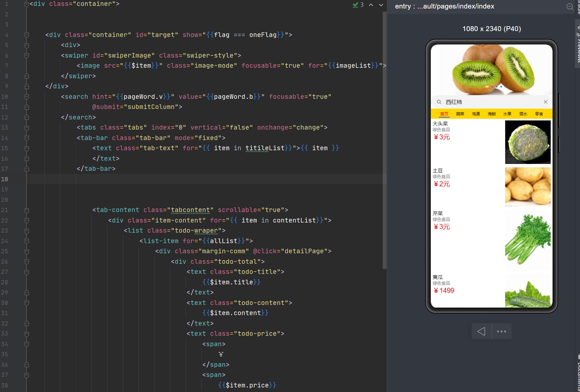580x392 pixels.
Task: Open the previewer three-dots more menu
Action: pos(501,331)
